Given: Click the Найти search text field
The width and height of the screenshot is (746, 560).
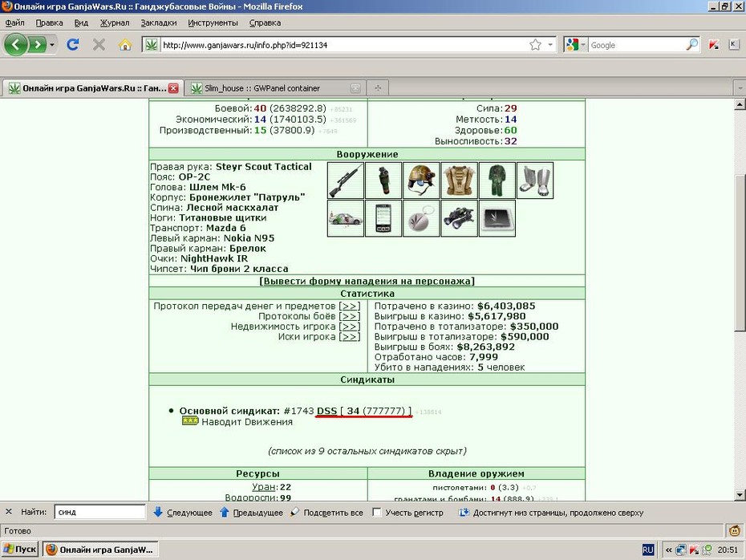Looking at the screenshot, I should [100, 512].
